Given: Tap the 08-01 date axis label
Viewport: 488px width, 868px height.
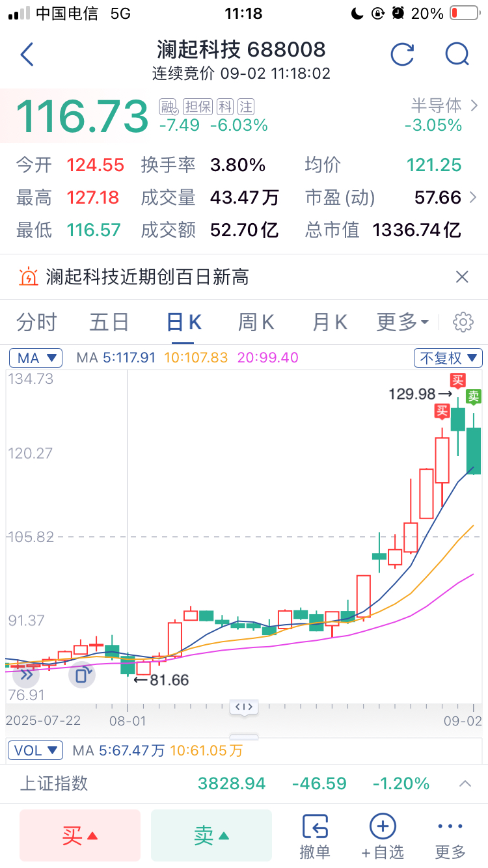Looking at the screenshot, I should coord(128,721).
